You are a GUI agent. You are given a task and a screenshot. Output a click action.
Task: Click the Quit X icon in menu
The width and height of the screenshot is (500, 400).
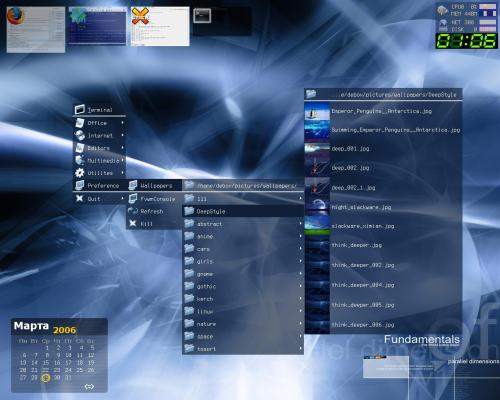pos(79,198)
